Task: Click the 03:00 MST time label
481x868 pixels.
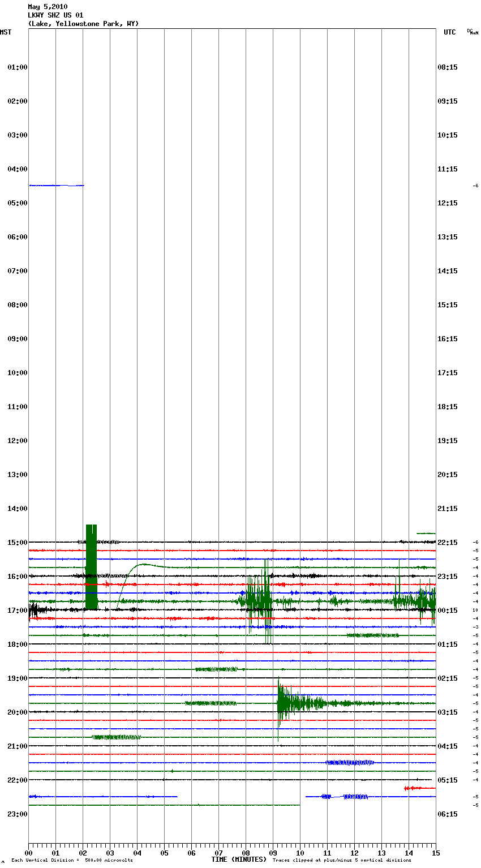Action: (x=18, y=135)
